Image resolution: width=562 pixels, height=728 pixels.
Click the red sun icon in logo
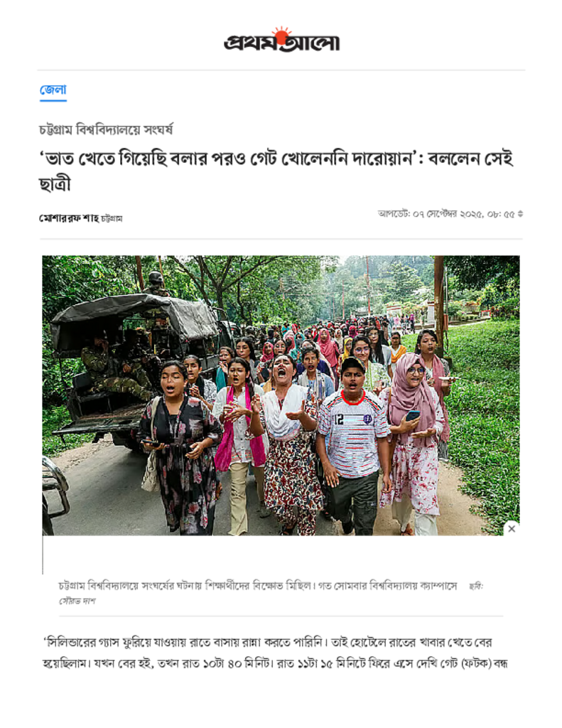click(281, 35)
